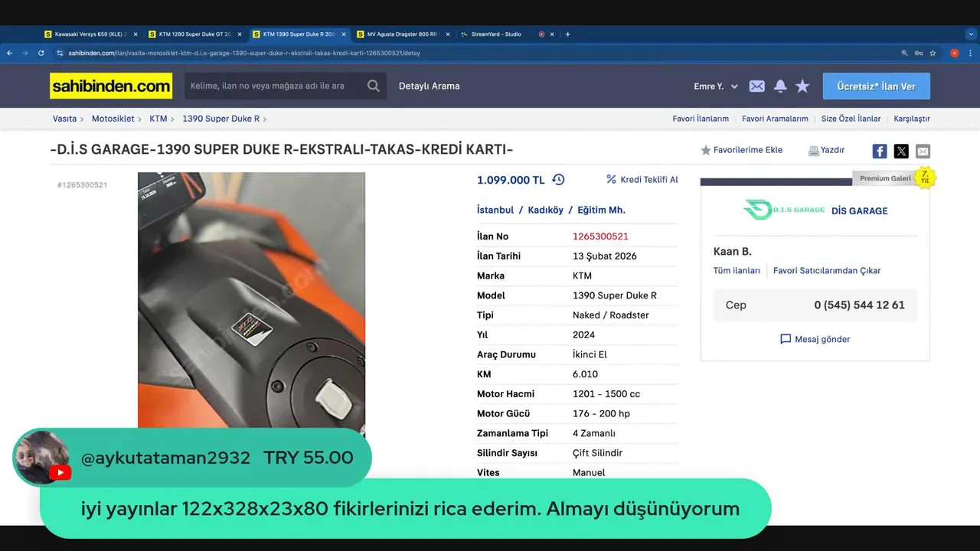
Task: Share listing on X
Action: [901, 151]
